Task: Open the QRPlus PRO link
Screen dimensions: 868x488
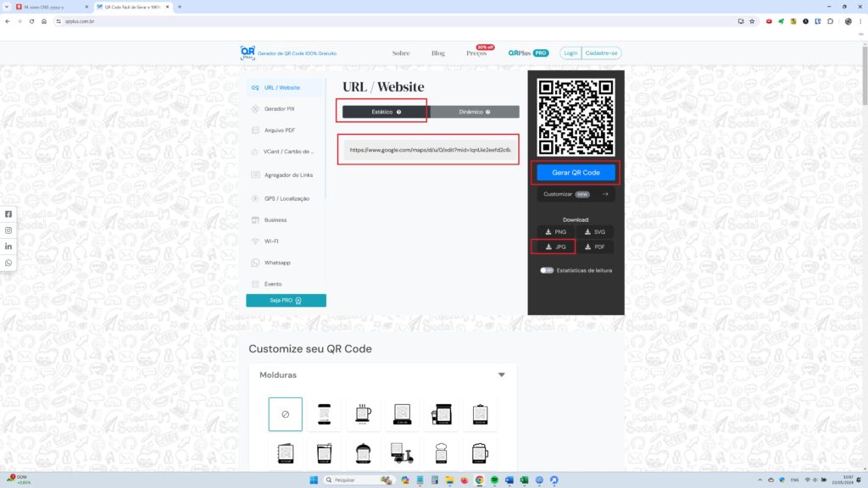Action: tap(528, 53)
